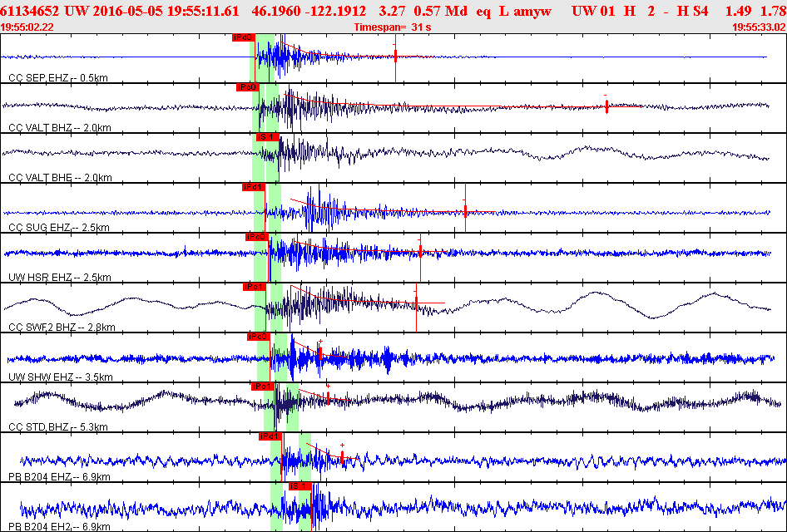
Task: Click the magnitude '0.57 Md' in header
Action: pos(441,11)
